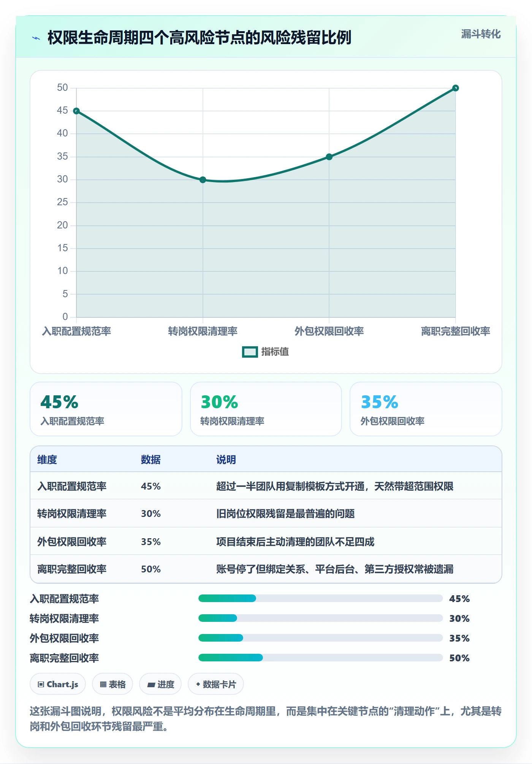The image size is (532, 764).
Task: Click the 入职配置规范率 progress bar
Action: pos(320,598)
